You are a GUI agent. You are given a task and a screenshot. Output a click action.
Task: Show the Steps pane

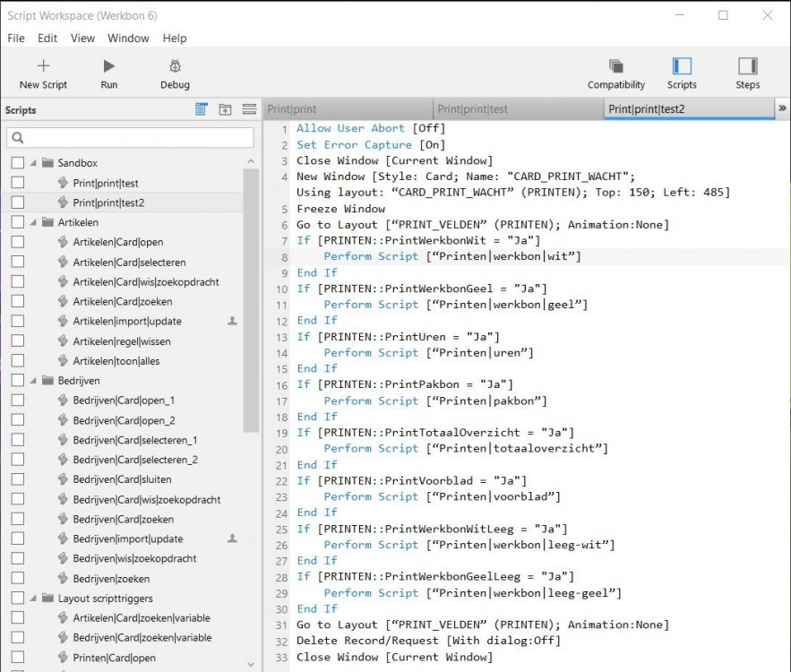pyautogui.click(x=747, y=66)
